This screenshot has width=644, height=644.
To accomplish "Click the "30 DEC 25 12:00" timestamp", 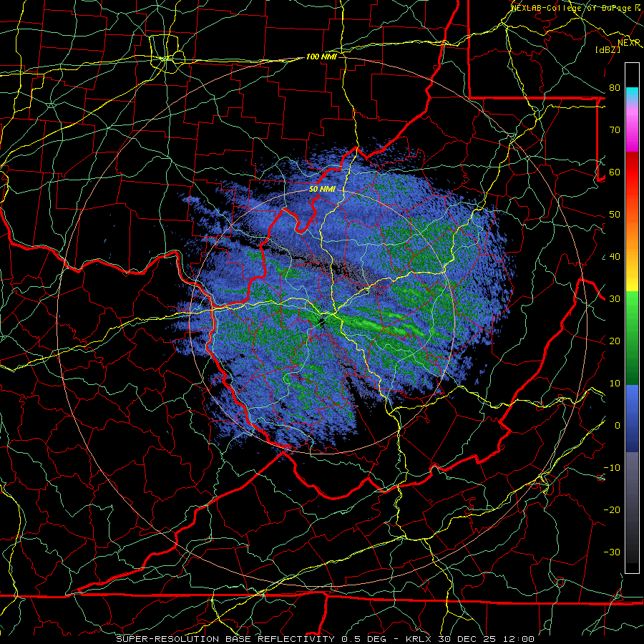I will pos(487,639).
